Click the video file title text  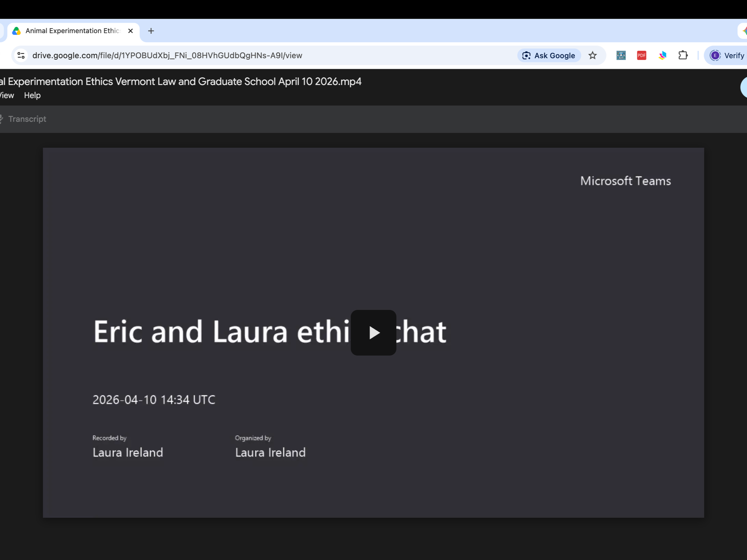180,82
